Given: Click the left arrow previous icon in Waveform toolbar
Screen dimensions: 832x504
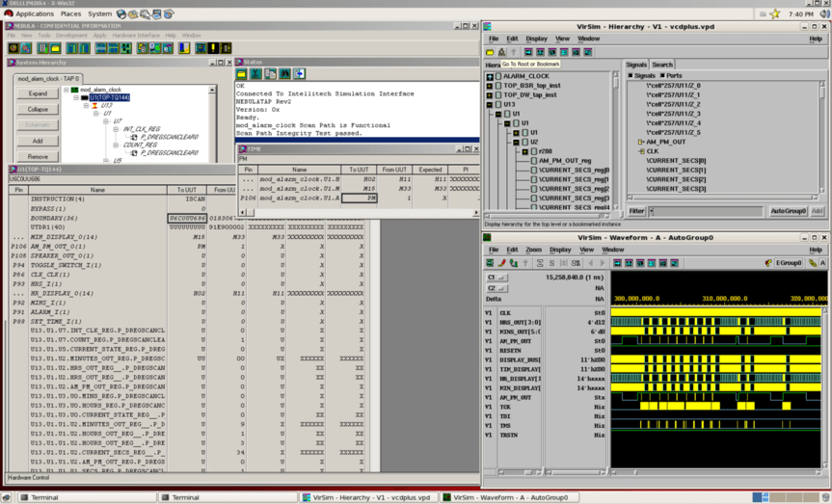Looking at the screenshot, I should tap(591, 263).
